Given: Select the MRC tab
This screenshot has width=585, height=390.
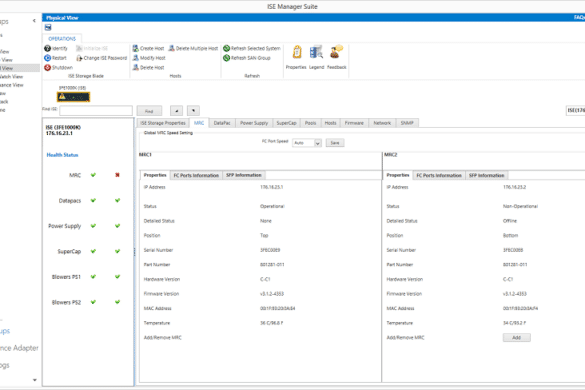Looking at the screenshot, I should click(199, 123).
